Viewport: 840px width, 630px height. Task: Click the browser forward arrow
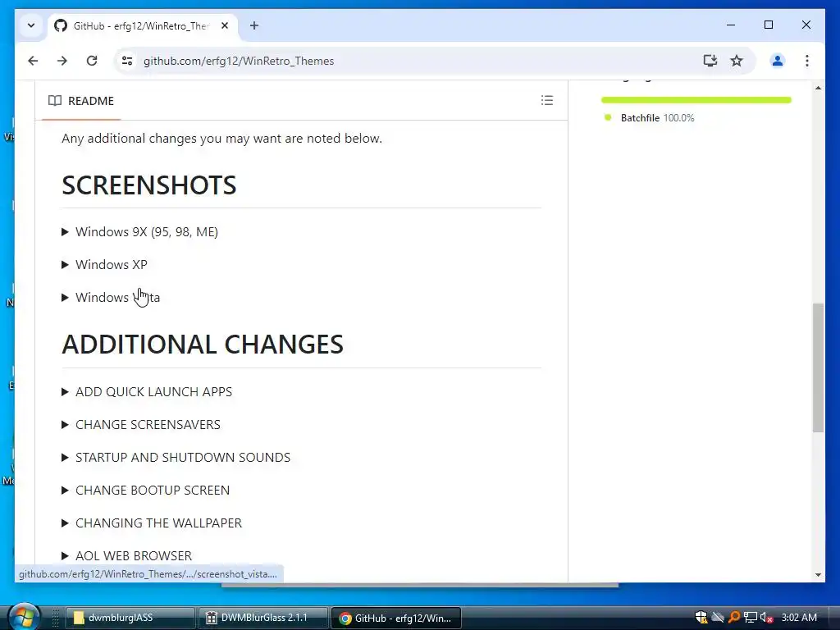62,61
